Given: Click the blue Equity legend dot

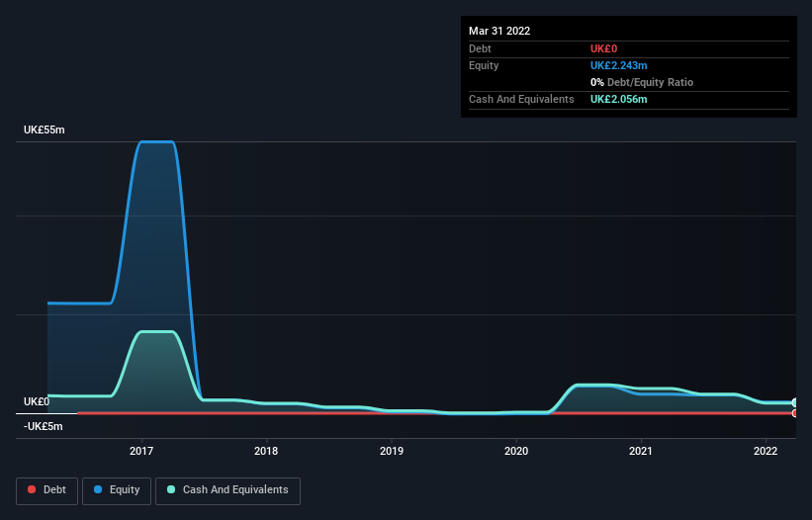Looking at the screenshot, I should [x=98, y=489].
